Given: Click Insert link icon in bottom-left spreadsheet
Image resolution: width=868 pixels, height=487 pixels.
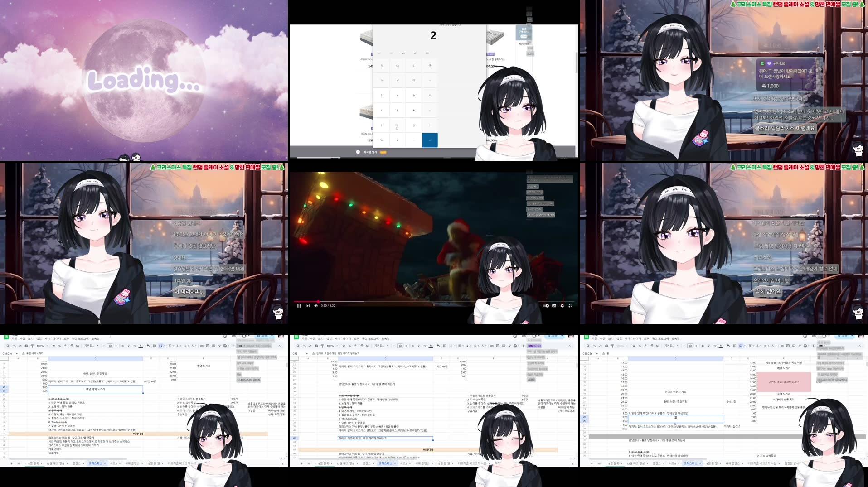Looking at the screenshot, I should [x=202, y=346].
